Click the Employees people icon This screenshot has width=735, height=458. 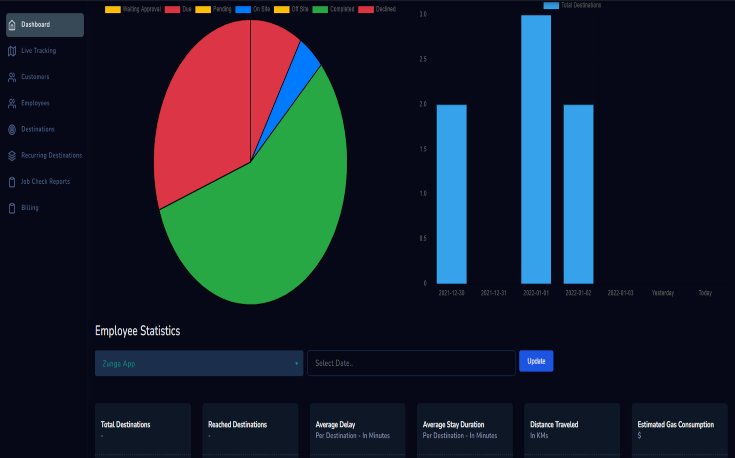click(11, 103)
